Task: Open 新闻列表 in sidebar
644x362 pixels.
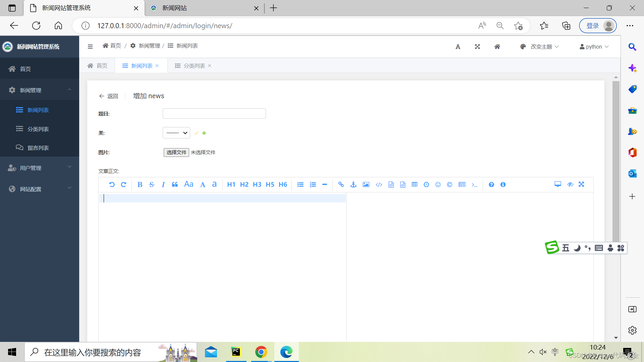Action: pos(40,110)
